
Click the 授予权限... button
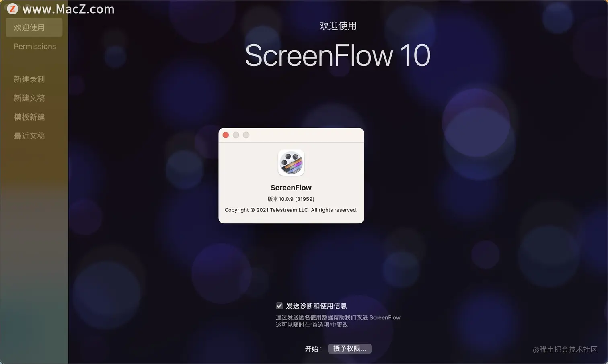(x=349, y=348)
